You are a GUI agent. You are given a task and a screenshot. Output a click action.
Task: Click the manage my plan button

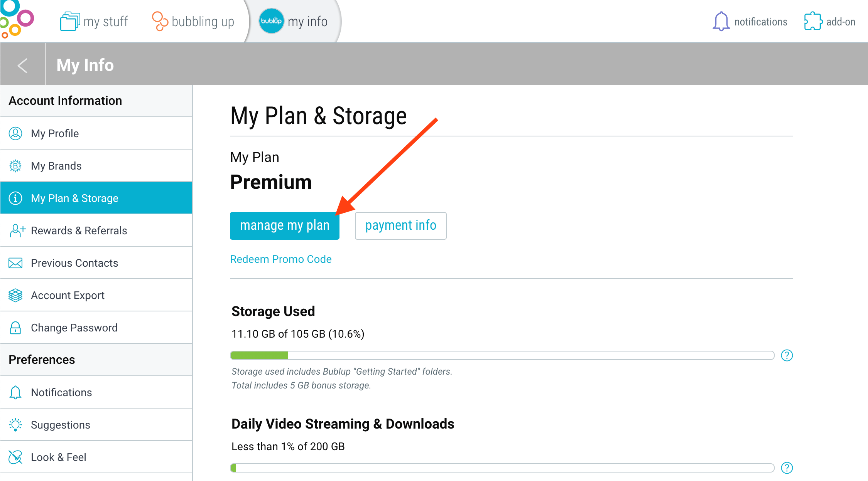pos(284,225)
